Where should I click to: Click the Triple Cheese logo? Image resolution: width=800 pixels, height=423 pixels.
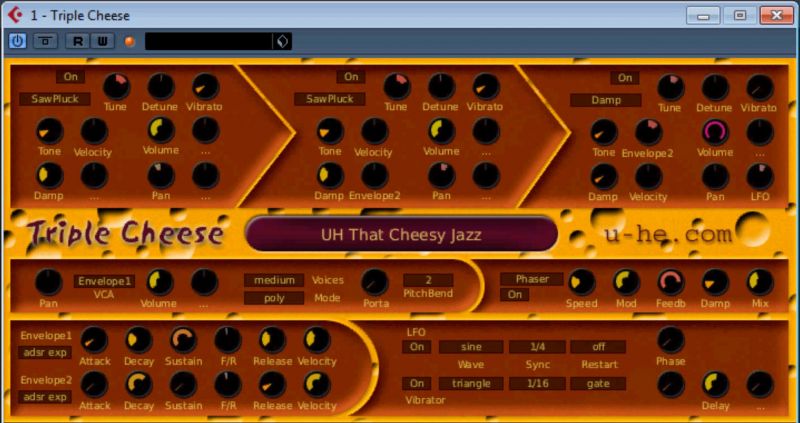point(126,234)
